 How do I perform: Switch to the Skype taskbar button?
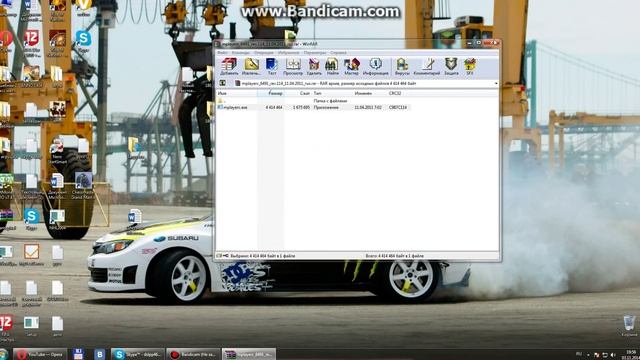click(x=138, y=354)
